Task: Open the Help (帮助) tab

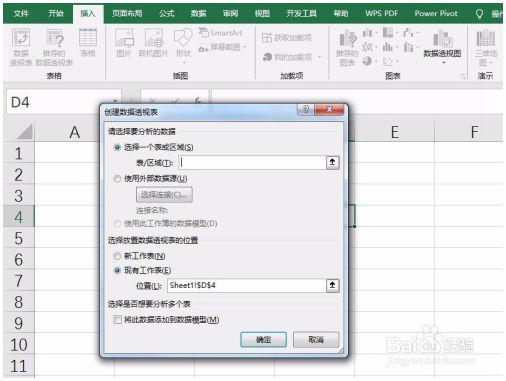Action: pos(341,14)
